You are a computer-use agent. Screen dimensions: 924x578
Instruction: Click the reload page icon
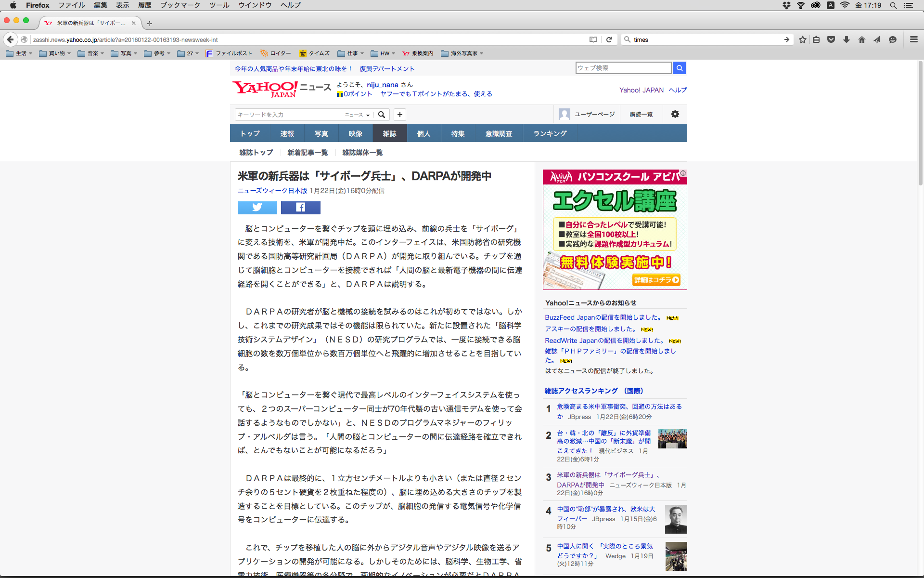609,39
